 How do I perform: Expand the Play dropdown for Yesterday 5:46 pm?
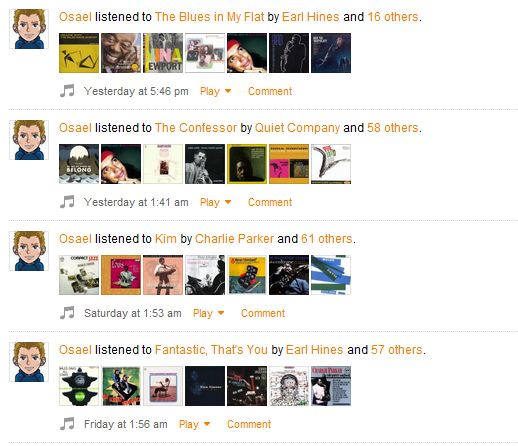215,91
